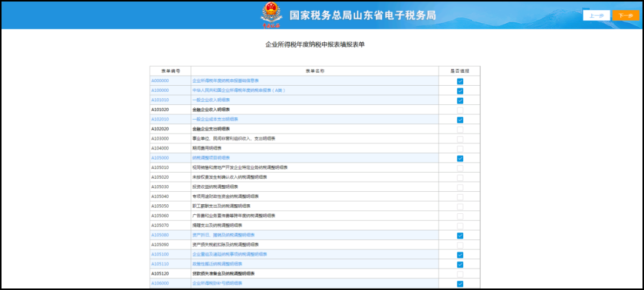
Task: Select the A105030 投资收益 row checkbox
Action: click(460, 187)
